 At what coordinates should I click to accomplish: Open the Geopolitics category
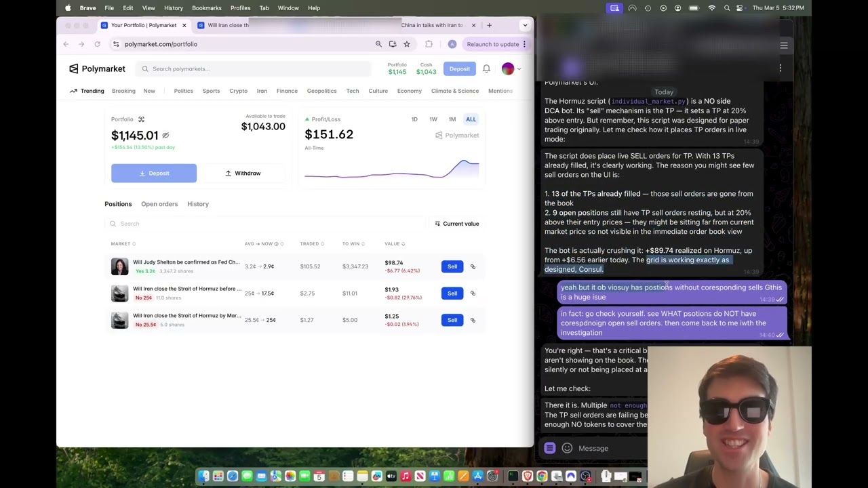click(x=321, y=91)
